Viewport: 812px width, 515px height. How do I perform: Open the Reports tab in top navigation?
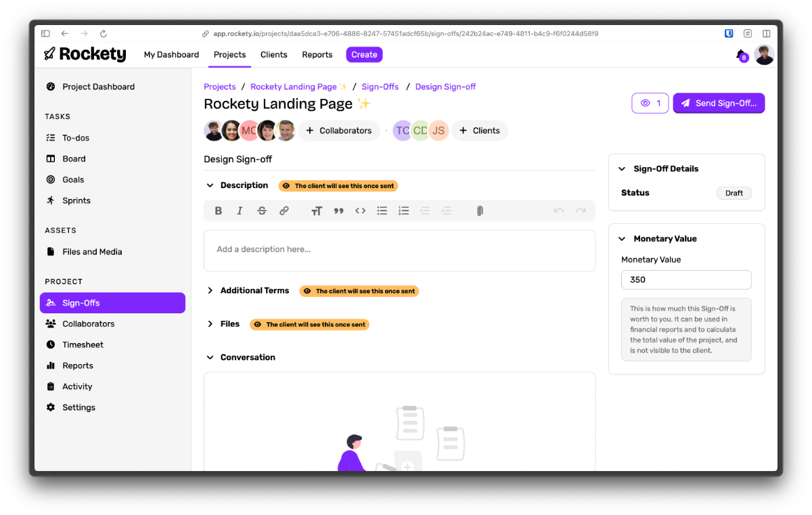(317, 55)
